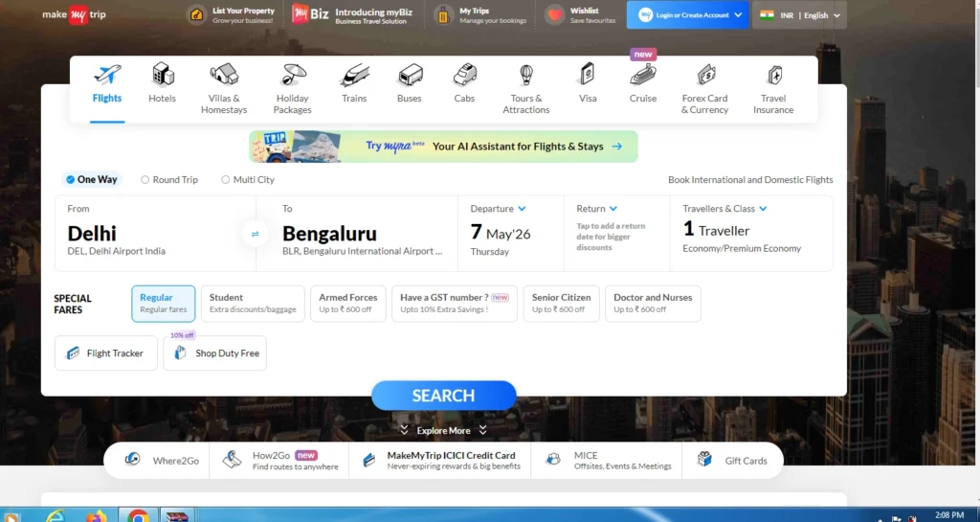Viewport: 980px width, 522px height.
Task: Choose the Senior Citizen special fare
Action: [561, 304]
